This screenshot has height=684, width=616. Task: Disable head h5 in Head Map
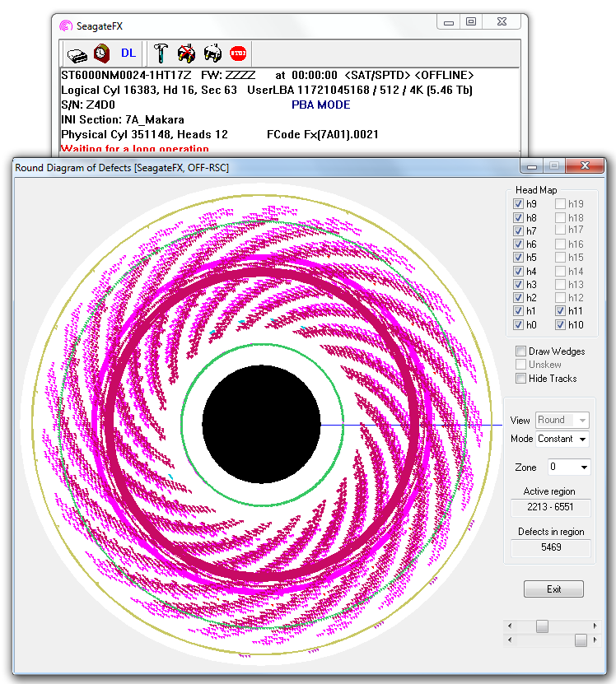click(x=518, y=258)
